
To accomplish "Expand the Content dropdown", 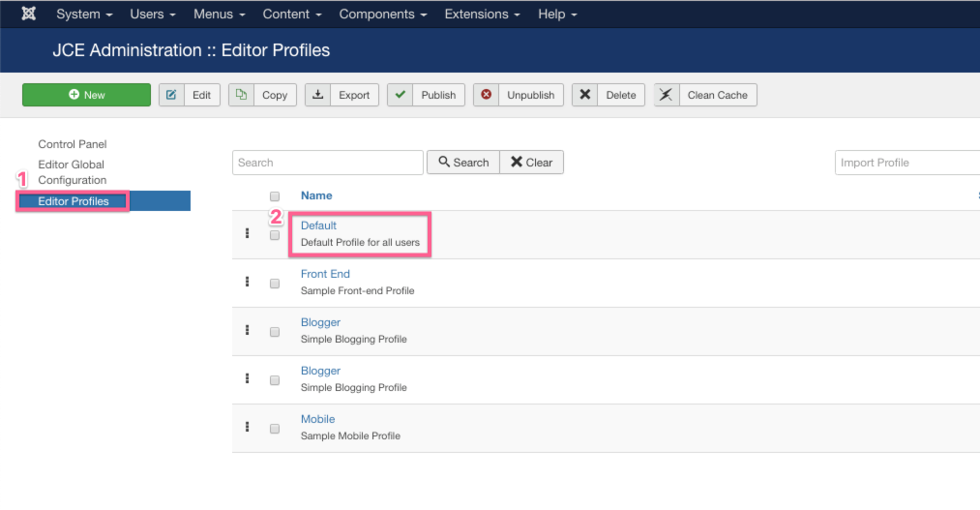I will [x=292, y=14].
